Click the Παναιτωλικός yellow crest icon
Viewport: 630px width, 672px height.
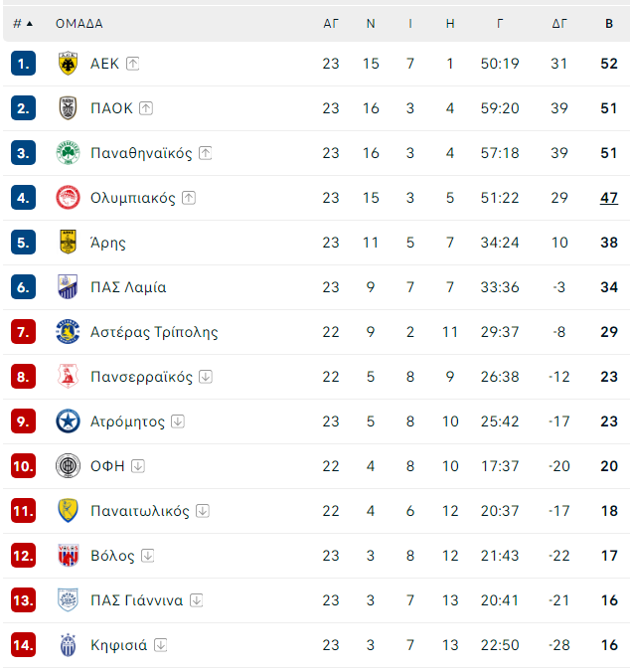[69, 511]
